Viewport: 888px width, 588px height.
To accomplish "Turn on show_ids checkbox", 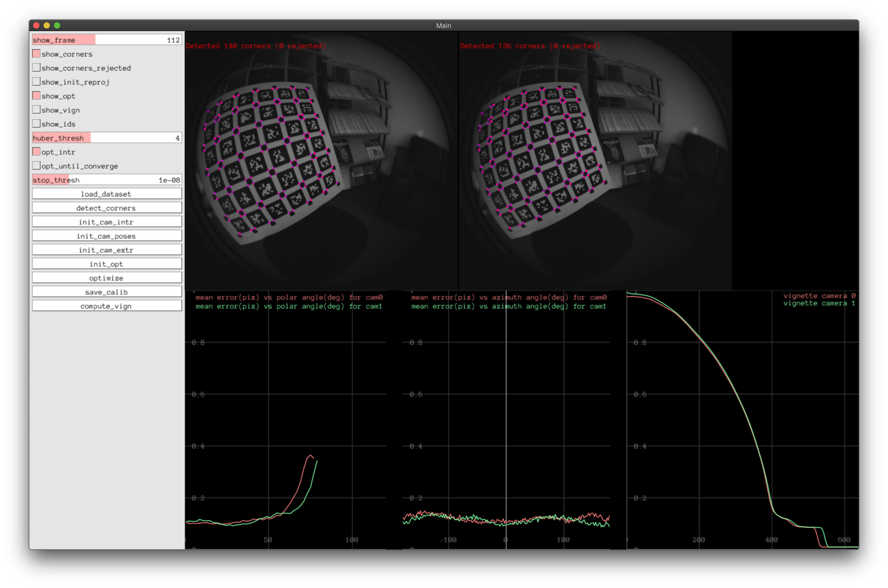I will point(36,124).
